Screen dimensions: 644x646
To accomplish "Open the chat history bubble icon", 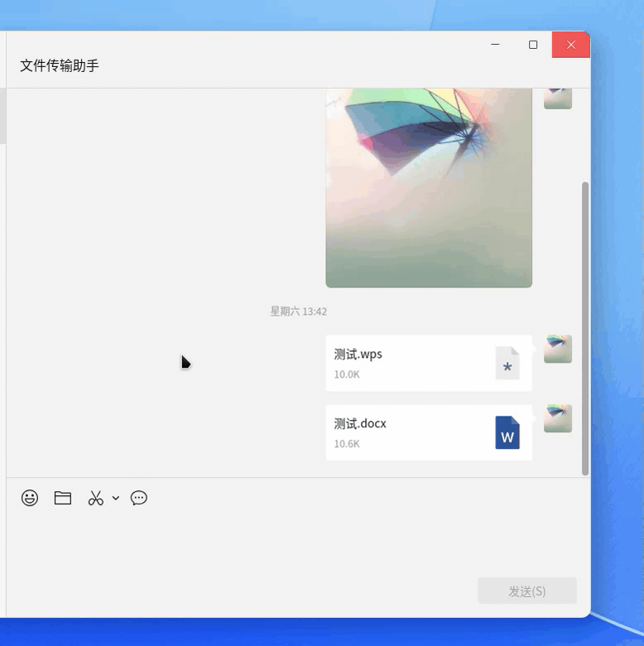I will pyautogui.click(x=139, y=498).
